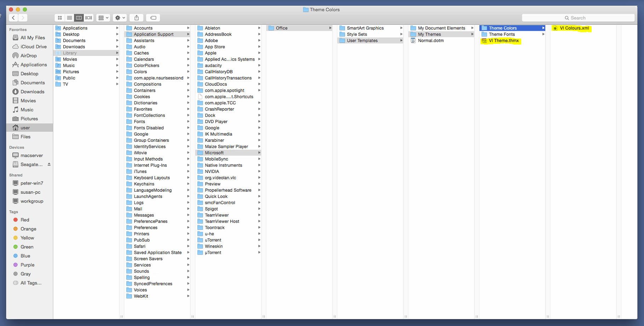Expand the Microsoft folder column arrow
The height and width of the screenshot is (326, 644).
[x=259, y=152]
